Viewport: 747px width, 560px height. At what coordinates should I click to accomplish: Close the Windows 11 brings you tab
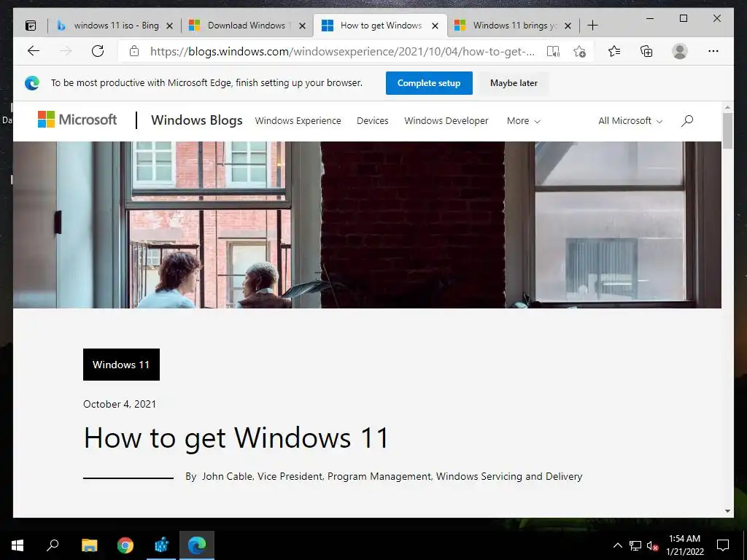pos(568,26)
